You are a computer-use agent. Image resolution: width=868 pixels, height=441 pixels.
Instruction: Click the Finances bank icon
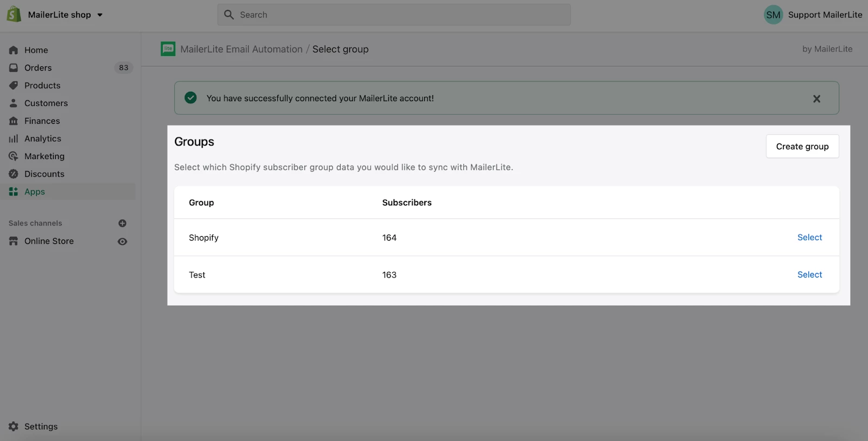pyautogui.click(x=14, y=121)
